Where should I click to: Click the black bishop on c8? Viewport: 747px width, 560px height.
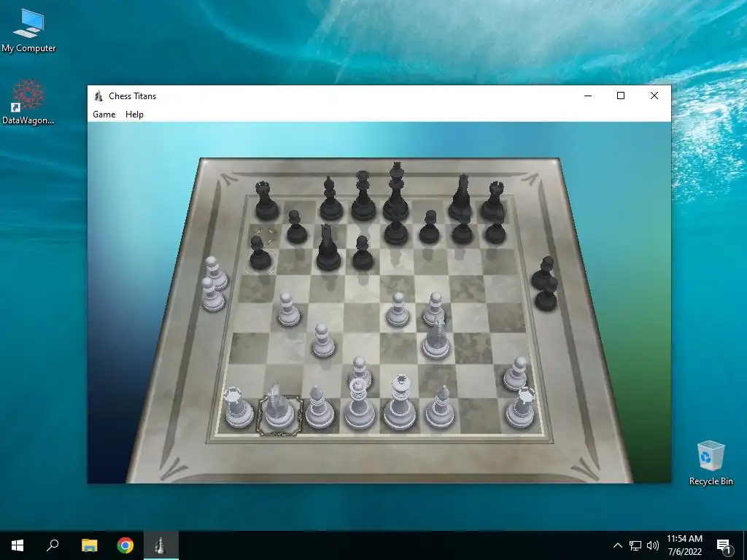pyautogui.click(x=330, y=199)
